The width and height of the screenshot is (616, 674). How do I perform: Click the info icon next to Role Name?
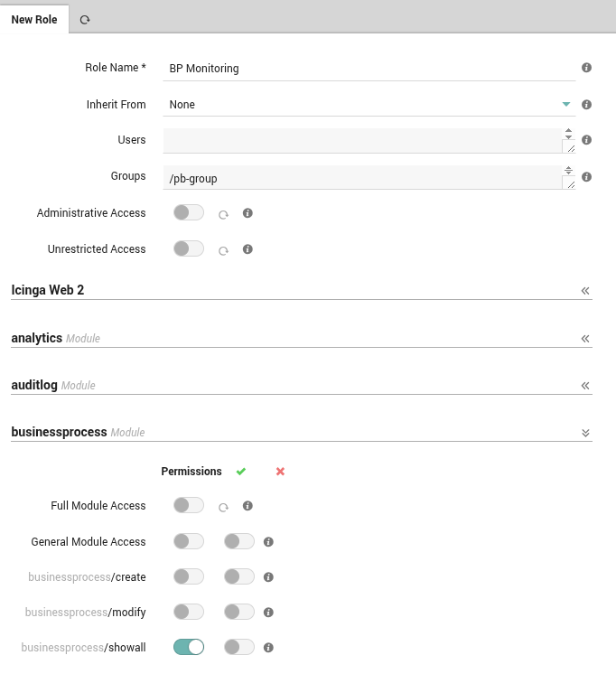(x=586, y=68)
